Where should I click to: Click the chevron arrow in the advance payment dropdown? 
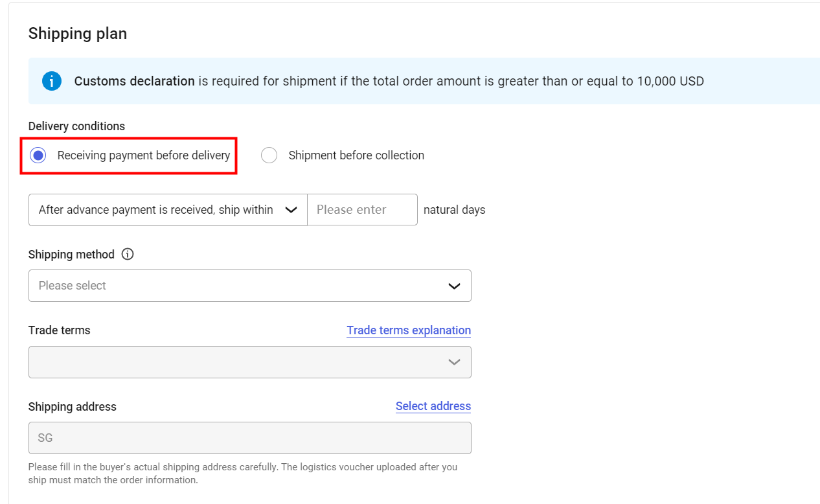click(291, 210)
